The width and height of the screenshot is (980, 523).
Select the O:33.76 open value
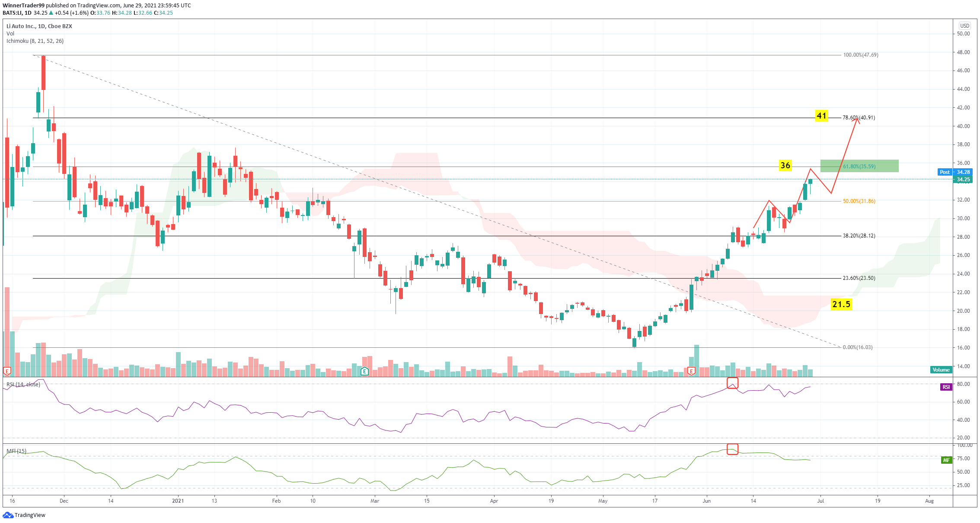[x=100, y=13]
